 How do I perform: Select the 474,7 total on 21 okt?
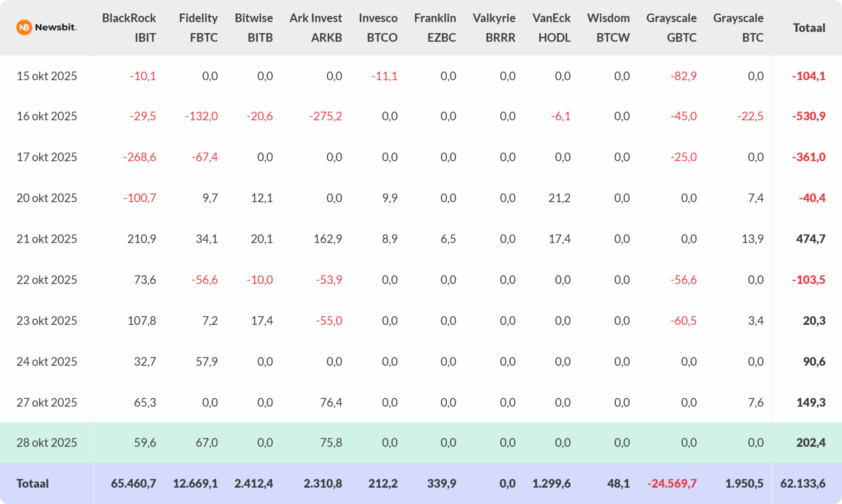pos(810,239)
